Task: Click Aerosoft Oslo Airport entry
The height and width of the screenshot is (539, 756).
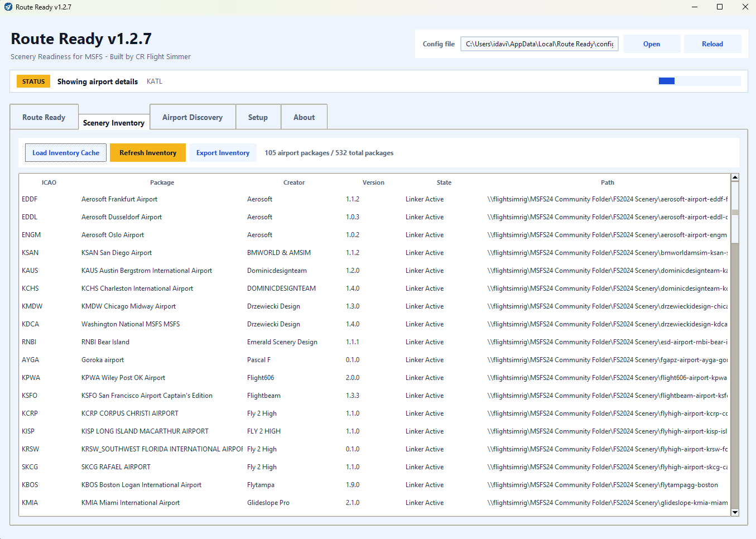Action: (x=113, y=235)
